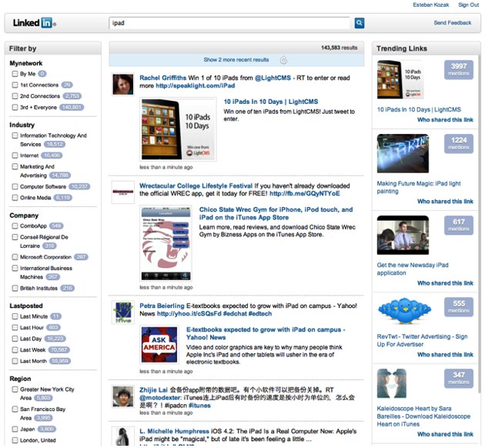Check the Last Month filter

[15, 361]
